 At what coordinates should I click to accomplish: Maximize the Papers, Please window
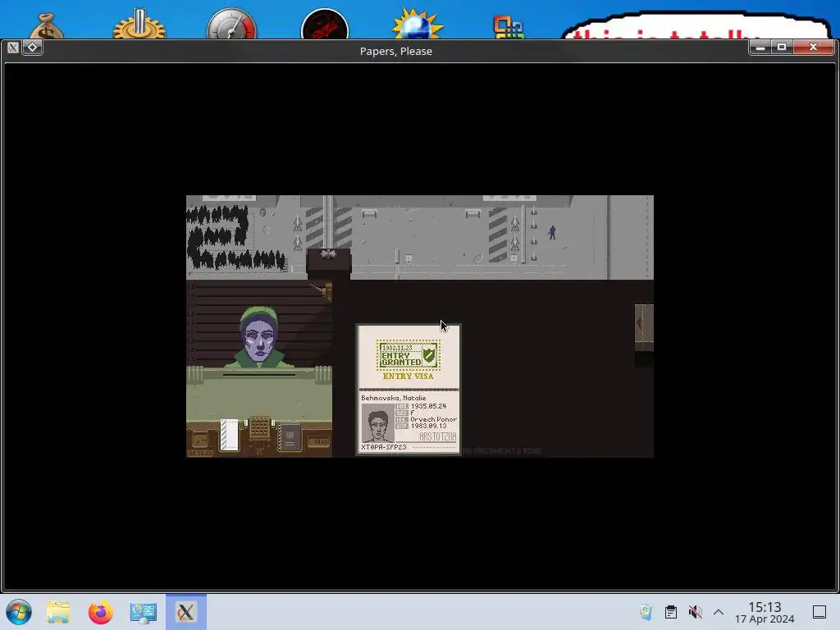782,48
